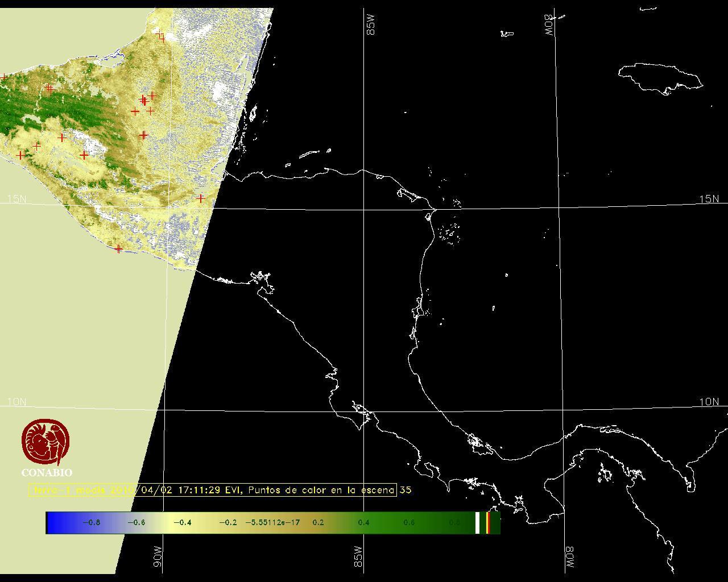Click the yellow-boxed caption reading Puntos de calor
The height and width of the screenshot is (582, 728).
pyautogui.click(x=212, y=490)
